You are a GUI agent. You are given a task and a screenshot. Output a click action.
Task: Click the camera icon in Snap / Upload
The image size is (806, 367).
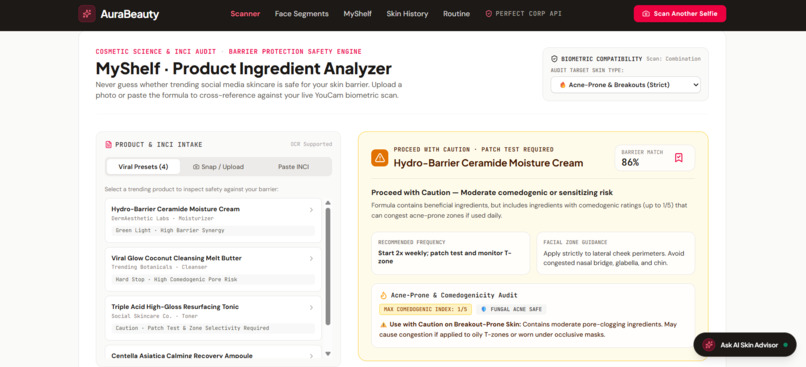pos(196,167)
